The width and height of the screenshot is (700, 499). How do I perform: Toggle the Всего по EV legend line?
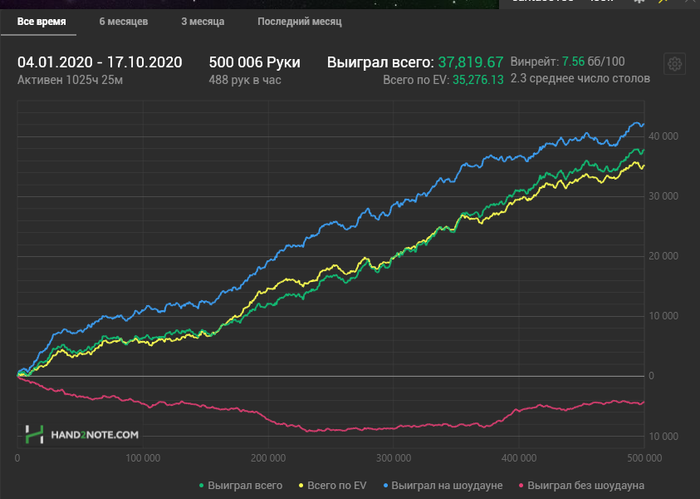pyautogui.click(x=333, y=485)
